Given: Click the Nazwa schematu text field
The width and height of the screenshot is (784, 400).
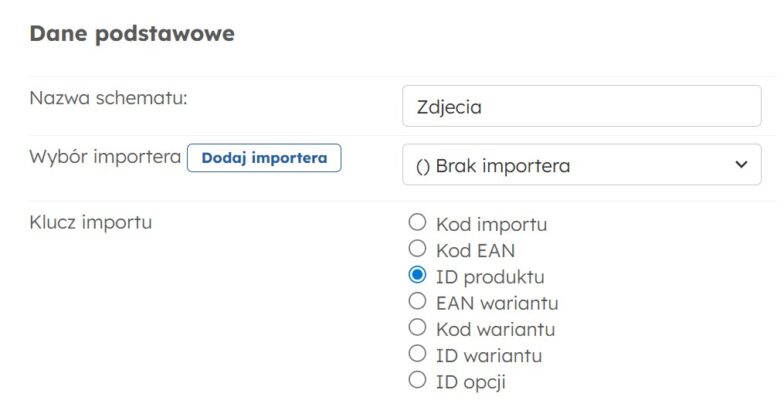Looking at the screenshot, I should click(x=581, y=106).
